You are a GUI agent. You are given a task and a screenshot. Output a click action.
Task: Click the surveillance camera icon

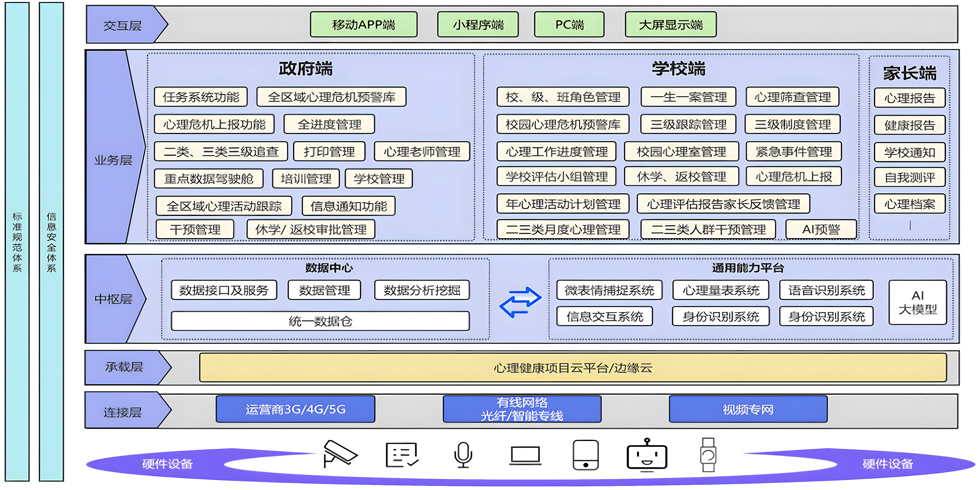point(339,454)
